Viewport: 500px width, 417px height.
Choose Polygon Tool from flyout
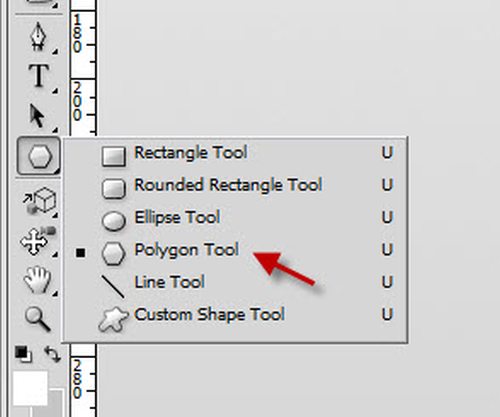click(235, 250)
